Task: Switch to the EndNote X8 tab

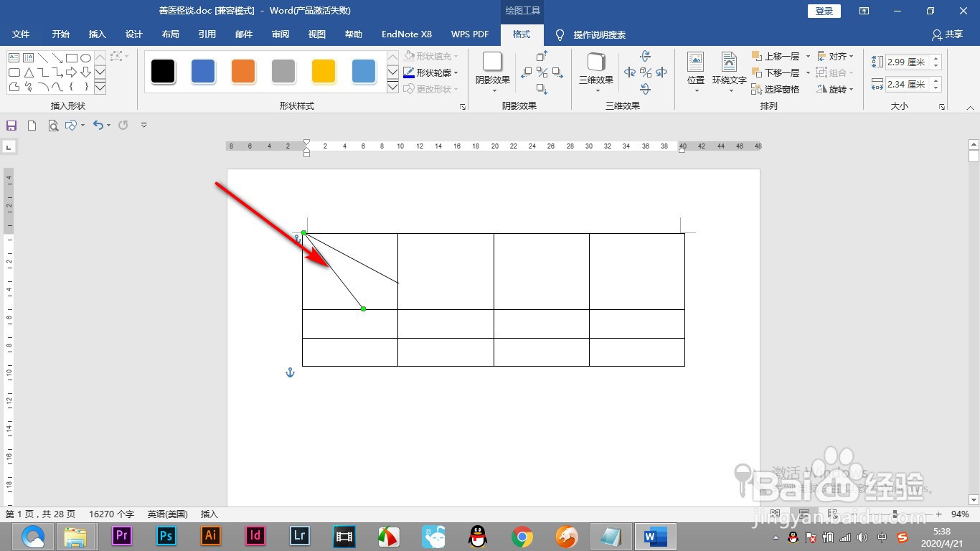Action: (407, 34)
